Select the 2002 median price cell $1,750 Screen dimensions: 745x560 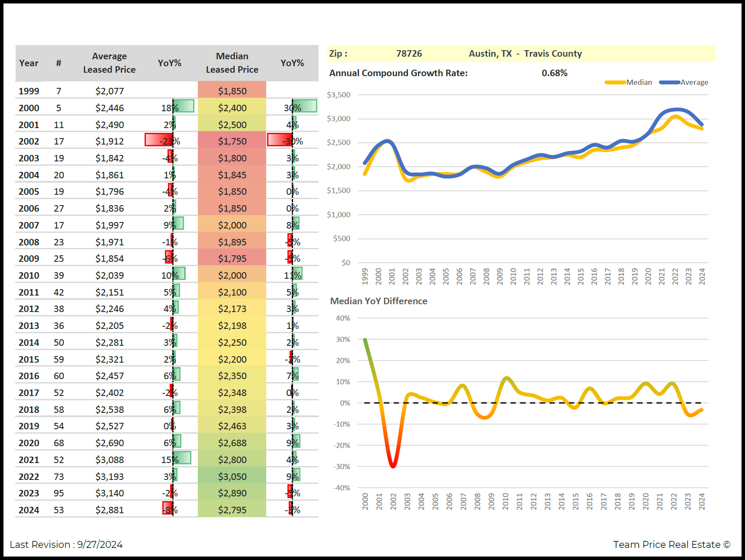[x=232, y=142]
